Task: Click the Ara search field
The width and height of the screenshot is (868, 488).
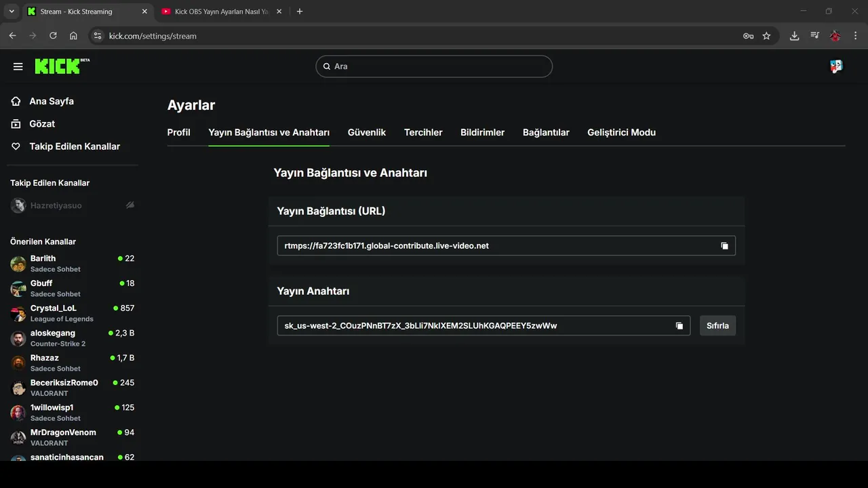Action: [x=434, y=66]
